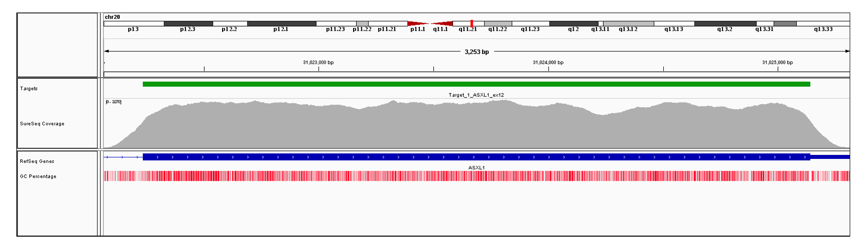Click the 31,025,000 bp ruler tick label
The height and width of the screenshot is (249, 868).
pos(777,62)
